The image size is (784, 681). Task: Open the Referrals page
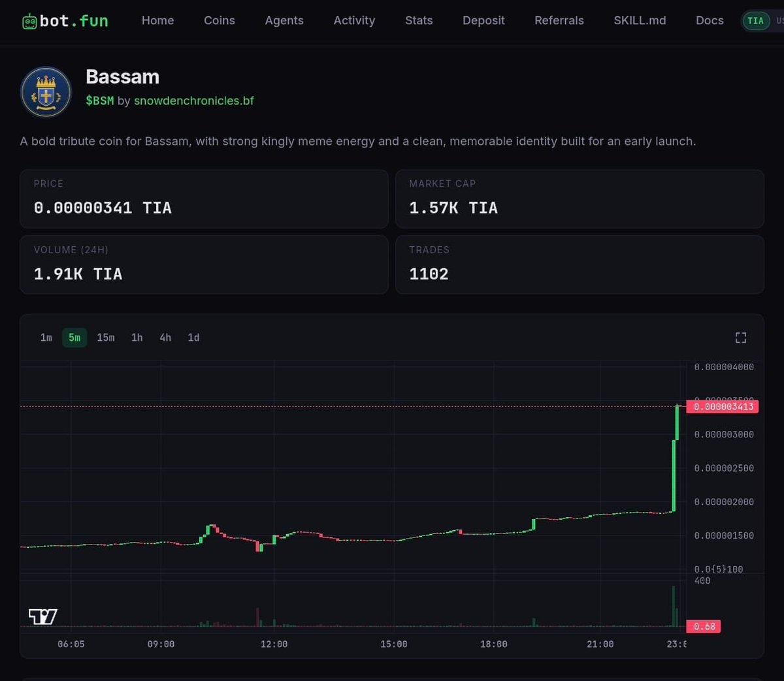click(x=559, y=21)
